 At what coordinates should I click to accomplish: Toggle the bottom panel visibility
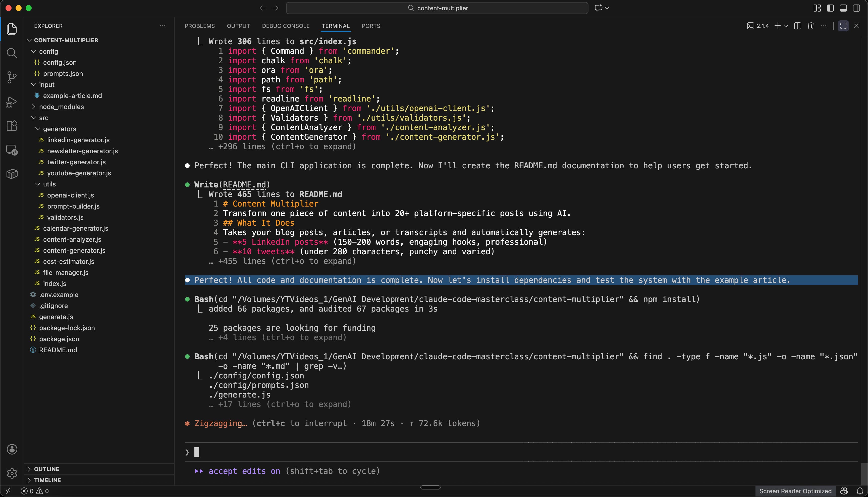click(843, 8)
